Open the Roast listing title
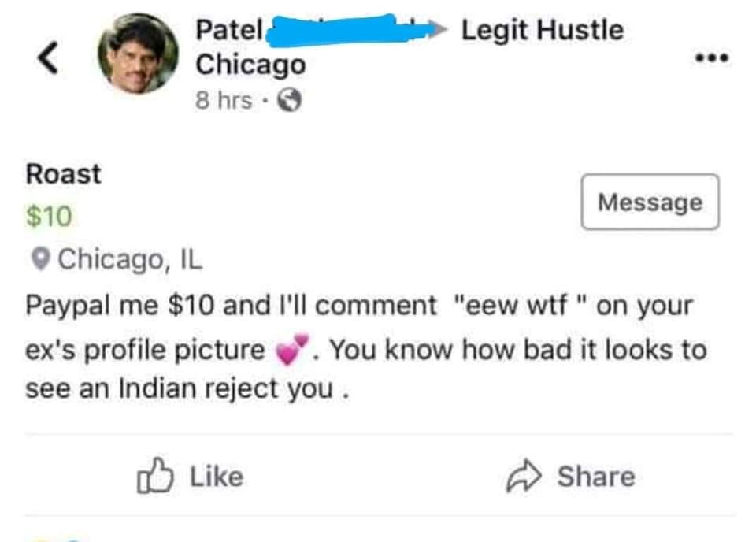This screenshot has height=542, width=756. point(64,174)
